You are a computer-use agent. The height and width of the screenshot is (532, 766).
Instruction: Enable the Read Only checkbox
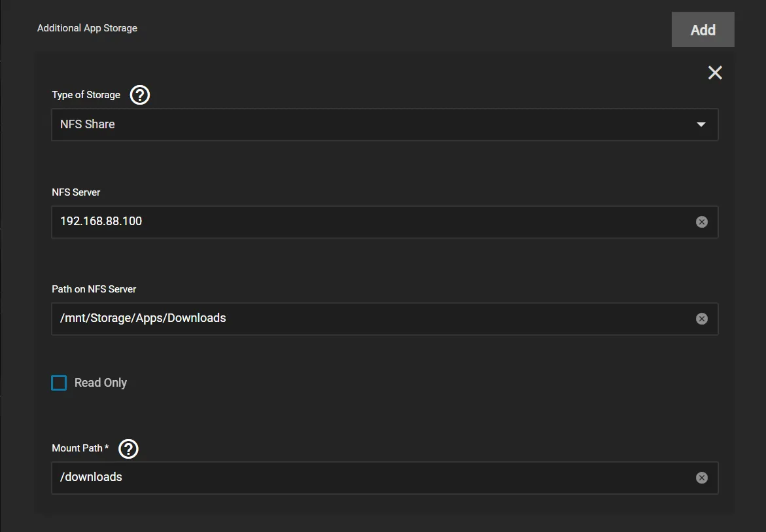pyautogui.click(x=59, y=383)
